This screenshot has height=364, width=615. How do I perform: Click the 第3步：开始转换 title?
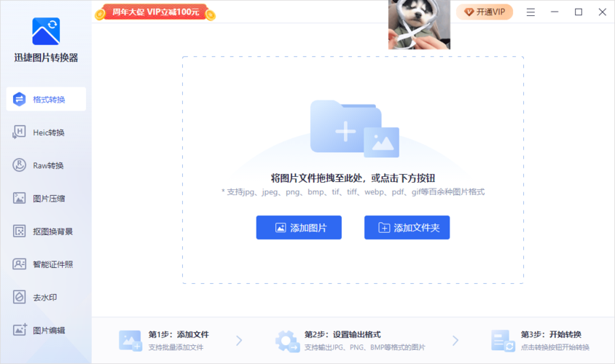(x=551, y=335)
